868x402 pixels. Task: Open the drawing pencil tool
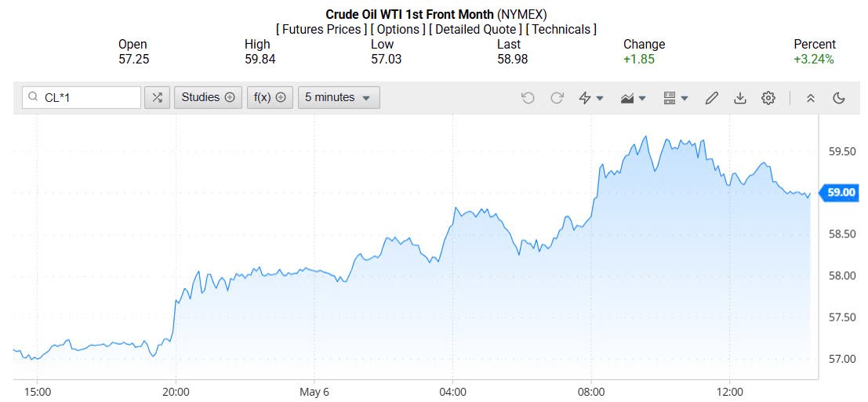711,98
